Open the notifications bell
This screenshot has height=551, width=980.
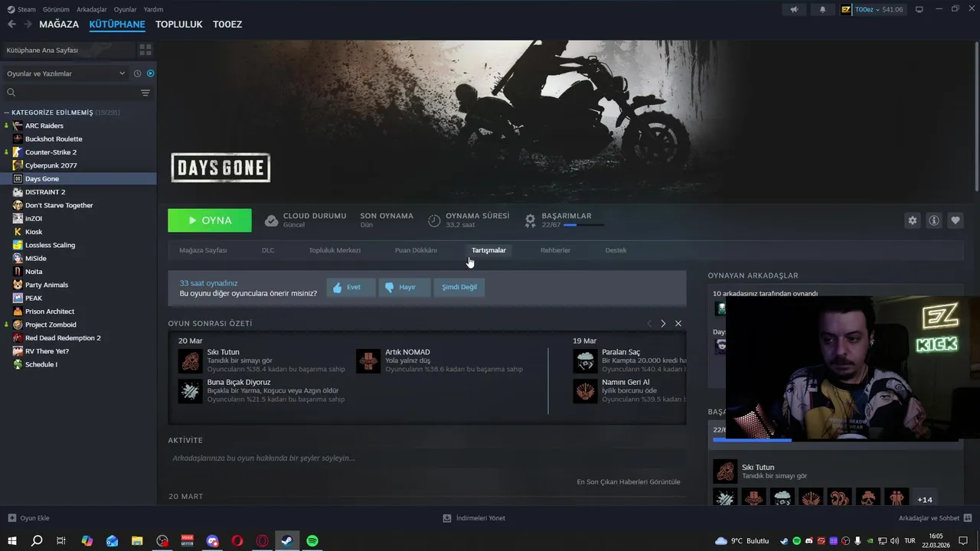(x=823, y=9)
